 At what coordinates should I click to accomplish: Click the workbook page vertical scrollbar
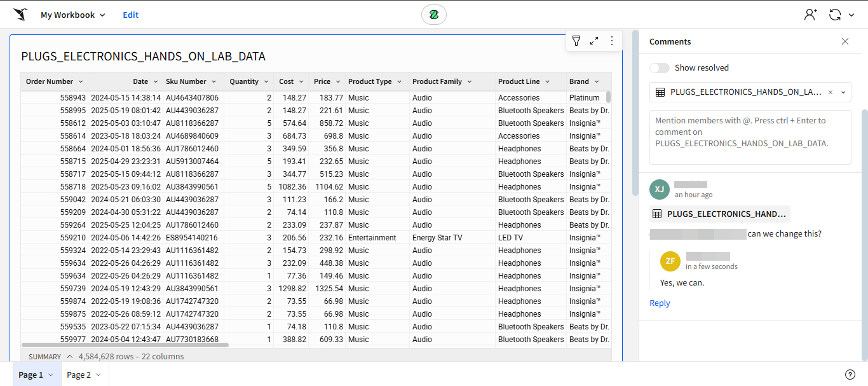point(634,113)
